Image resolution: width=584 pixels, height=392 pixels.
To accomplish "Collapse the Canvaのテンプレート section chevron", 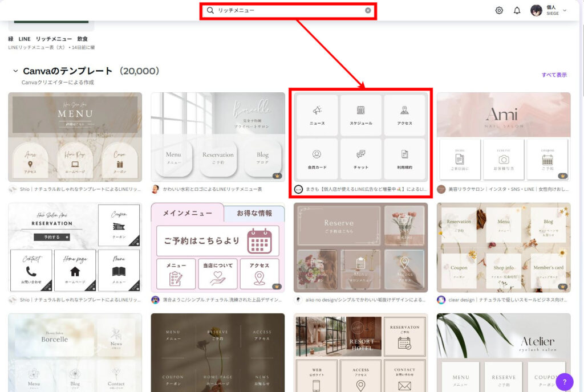I will 15,71.
